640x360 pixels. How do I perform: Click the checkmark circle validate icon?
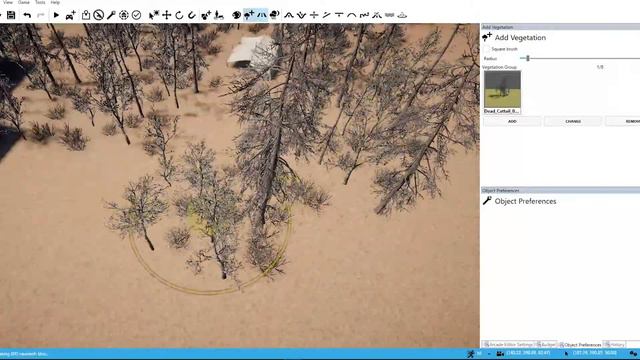point(136,15)
